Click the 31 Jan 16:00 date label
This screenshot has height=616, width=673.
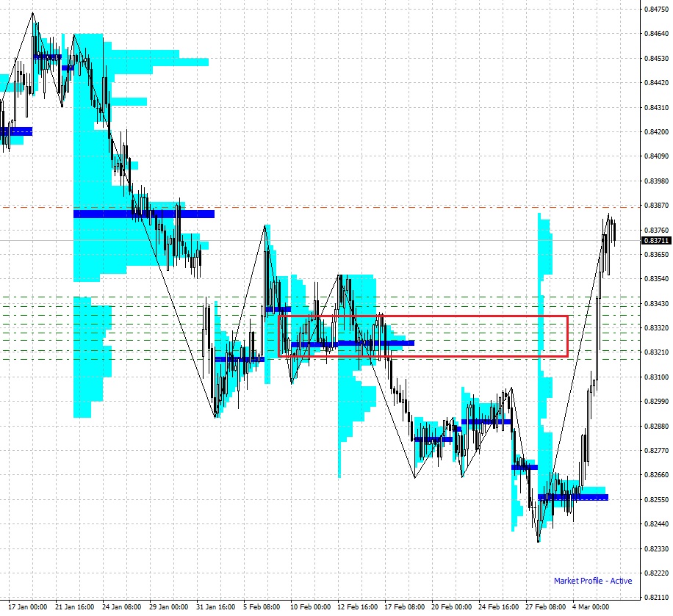216,607
